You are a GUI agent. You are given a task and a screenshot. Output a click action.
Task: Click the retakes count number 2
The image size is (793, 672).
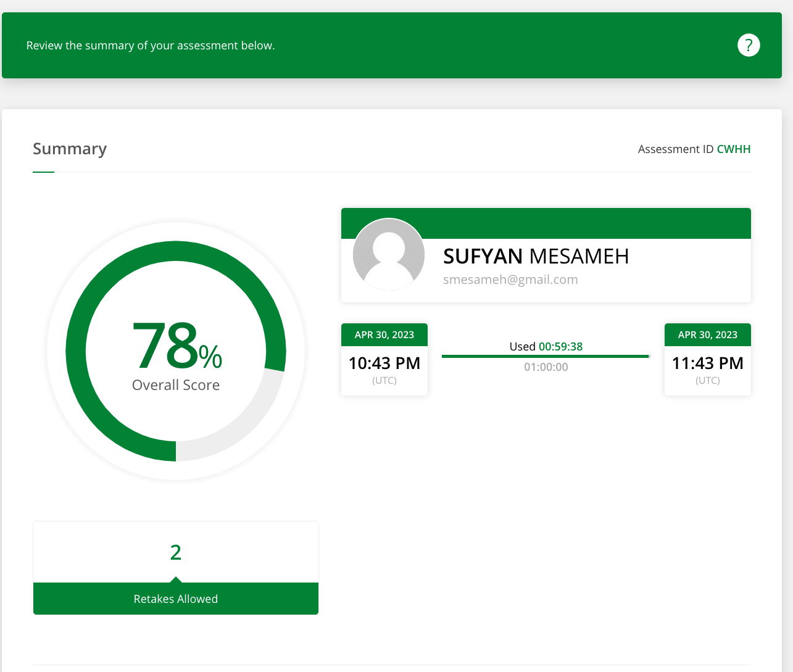(x=176, y=552)
